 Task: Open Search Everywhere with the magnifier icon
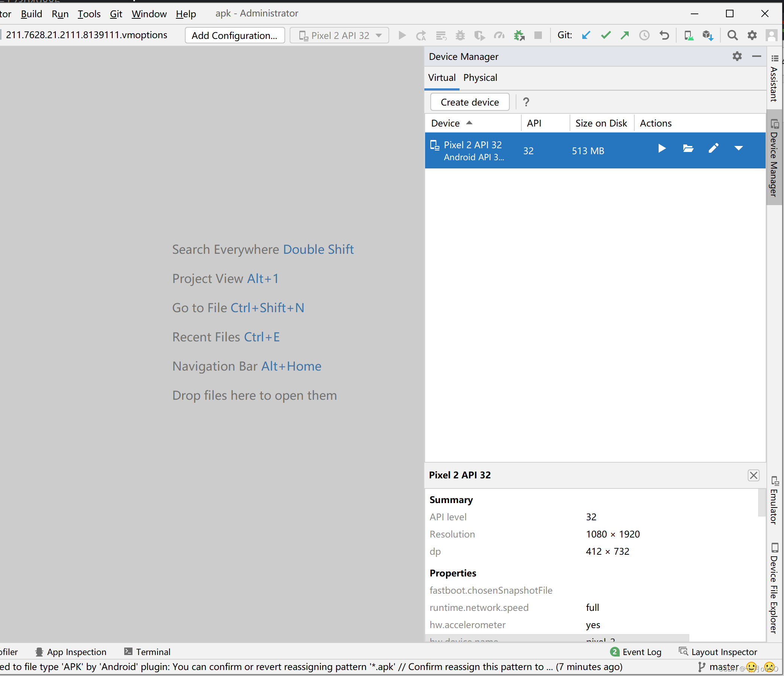(x=732, y=35)
